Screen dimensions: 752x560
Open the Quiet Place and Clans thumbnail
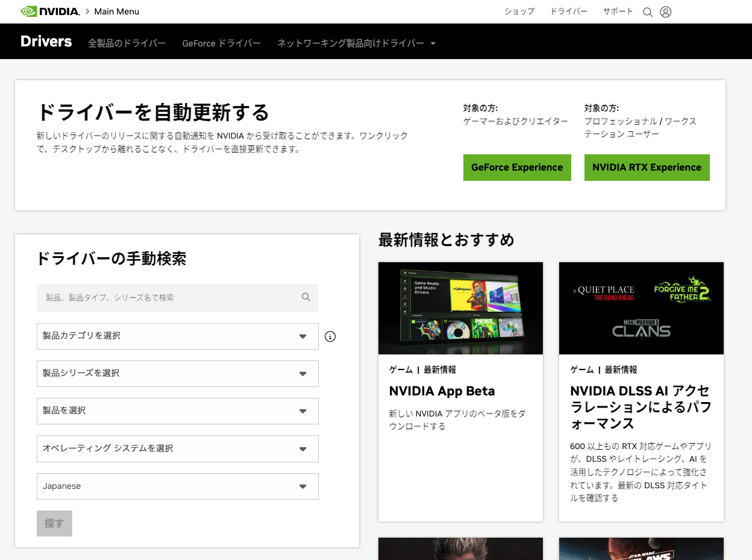641,308
